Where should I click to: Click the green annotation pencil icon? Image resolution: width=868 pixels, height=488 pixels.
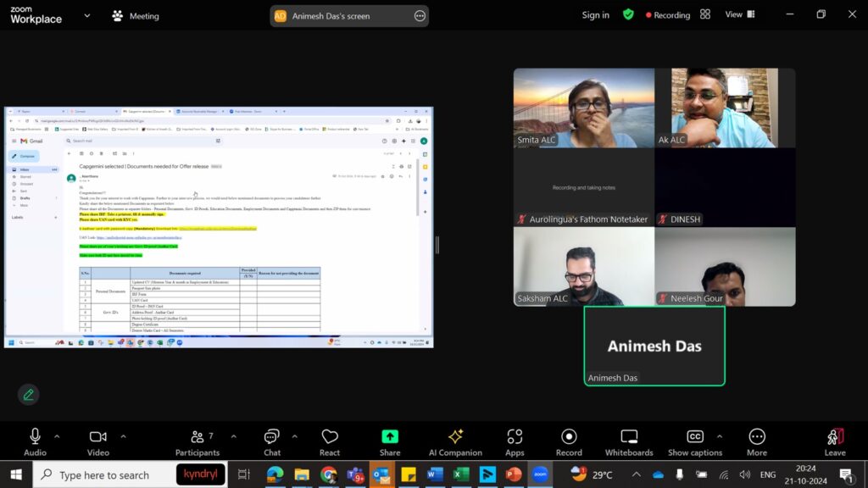click(x=29, y=395)
